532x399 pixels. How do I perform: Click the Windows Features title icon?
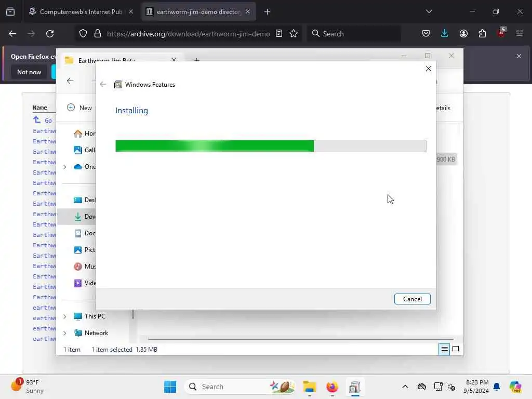(x=118, y=85)
